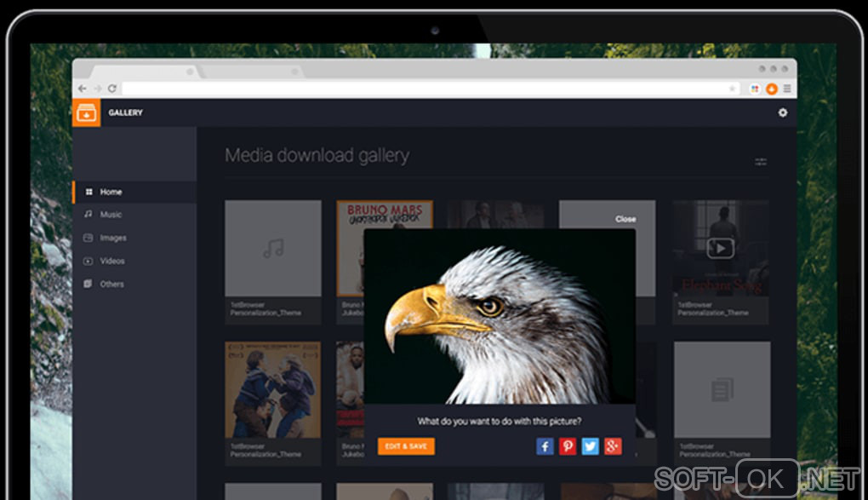
Task: Share picture on Google Plus
Action: [613, 446]
